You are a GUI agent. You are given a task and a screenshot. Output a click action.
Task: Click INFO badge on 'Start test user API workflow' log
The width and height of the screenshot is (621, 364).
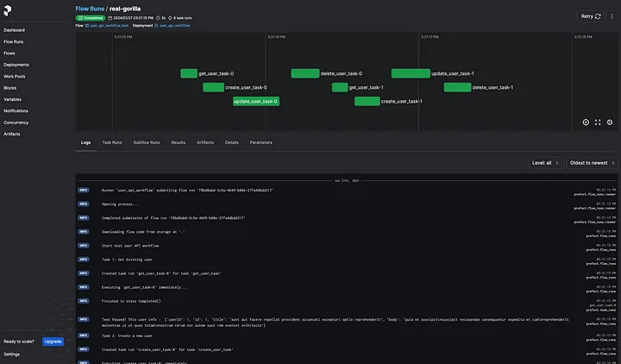[x=83, y=246]
